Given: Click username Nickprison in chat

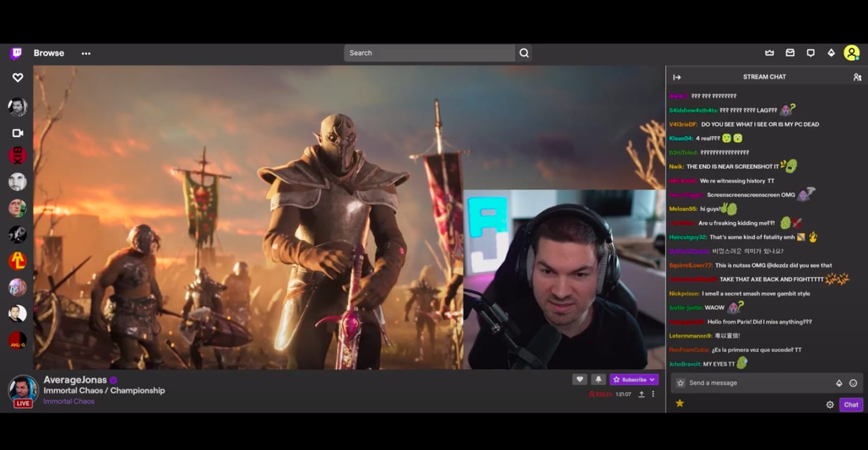Looking at the screenshot, I should [684, 294].
